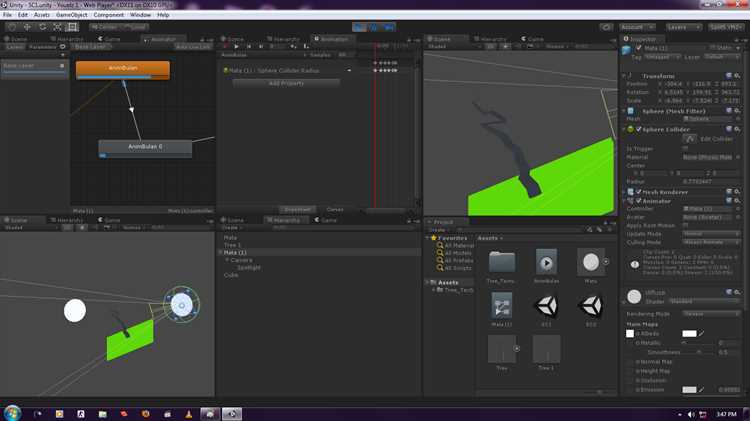Select Spotlight in Hierarchy
The width and height of the screenshot is (750, 421).
tap(249, 267)
